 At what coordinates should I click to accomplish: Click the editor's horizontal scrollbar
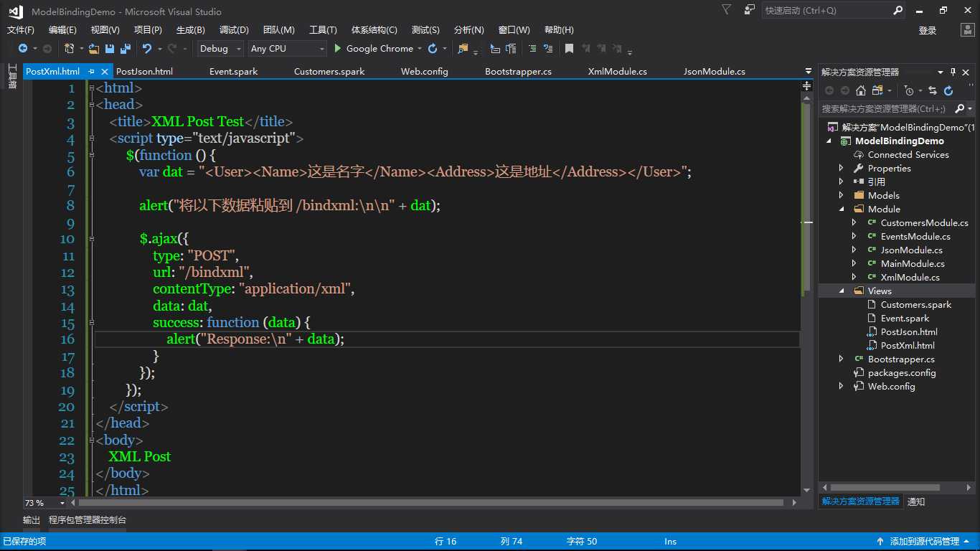(432, 503)
